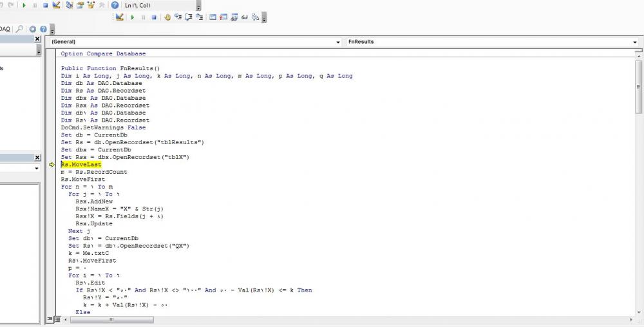Click the highlighted Rs.MoveLast code line
Viewport: 644px width, 327px height.
tap(81, 165)
